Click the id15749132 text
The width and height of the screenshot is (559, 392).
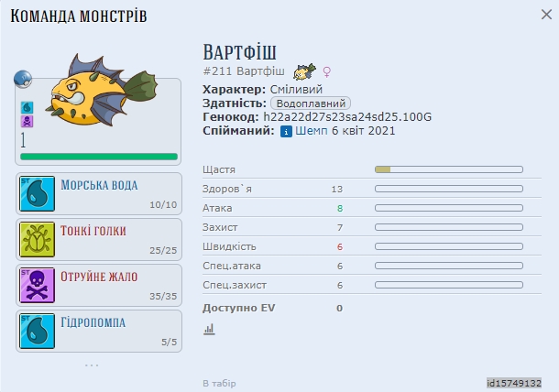tap(514, 383)
